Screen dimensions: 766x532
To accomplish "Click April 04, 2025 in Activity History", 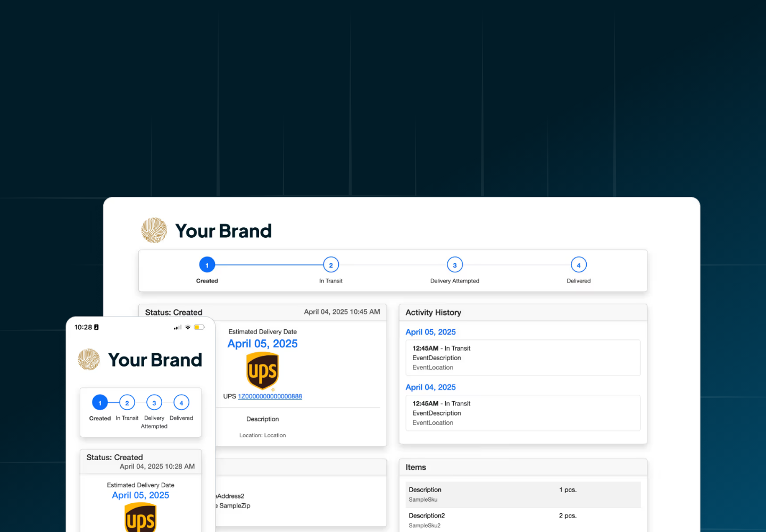I will 430,387.
